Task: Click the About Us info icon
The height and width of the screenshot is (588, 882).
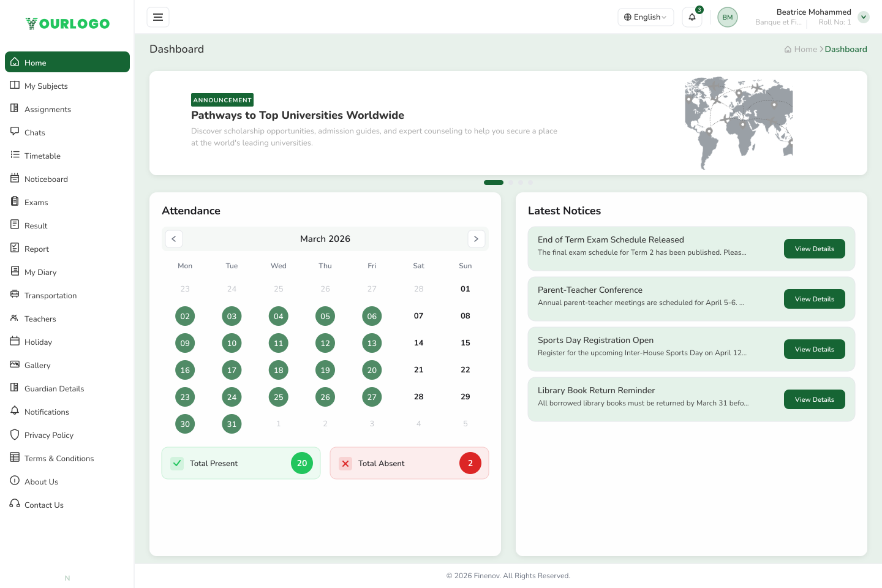Action: pyautogui.click(x=15, y=481)
